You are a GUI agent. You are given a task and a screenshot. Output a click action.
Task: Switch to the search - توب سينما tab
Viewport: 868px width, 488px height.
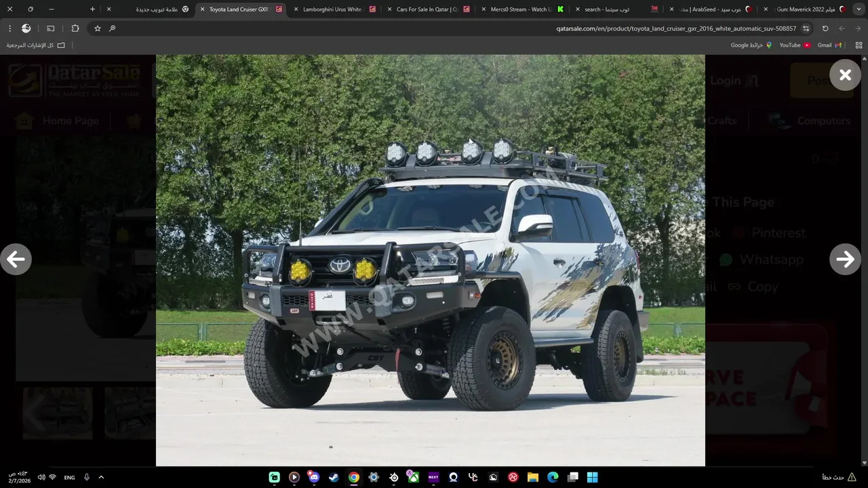point(616,9)
